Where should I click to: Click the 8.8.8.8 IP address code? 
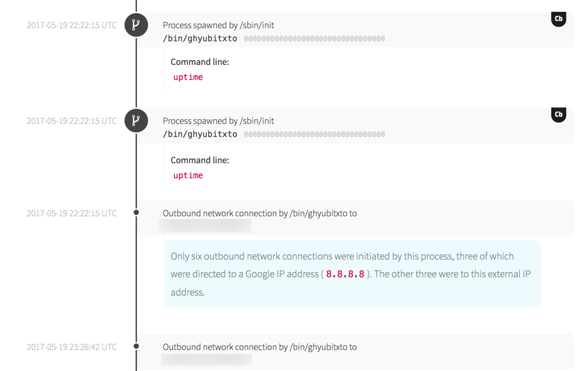(x=345, y=274)
